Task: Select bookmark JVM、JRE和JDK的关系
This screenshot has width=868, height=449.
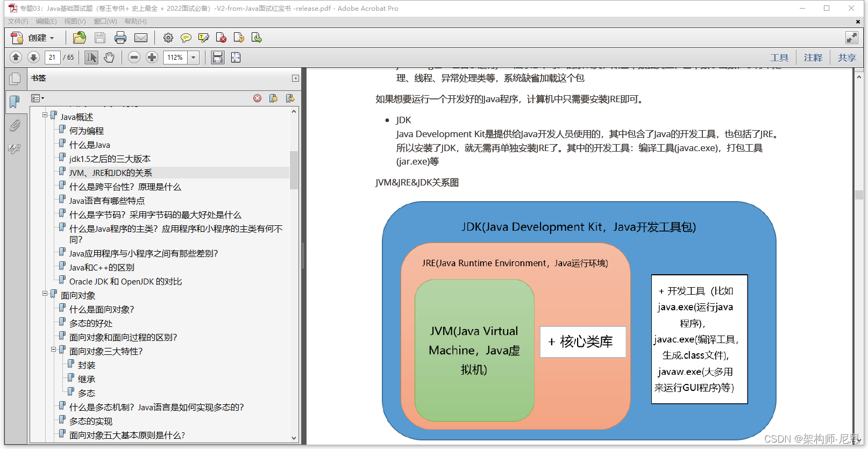Action: (x=111, y=173)
